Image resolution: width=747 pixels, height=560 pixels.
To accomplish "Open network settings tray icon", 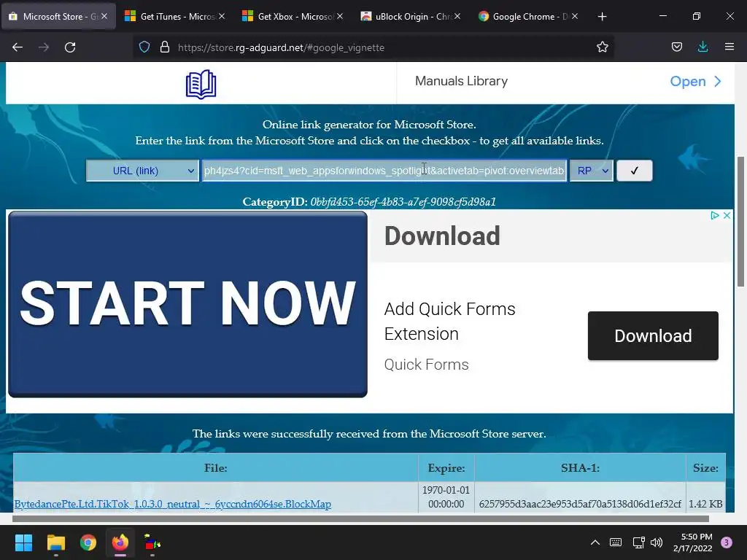I will click(638, 542).
